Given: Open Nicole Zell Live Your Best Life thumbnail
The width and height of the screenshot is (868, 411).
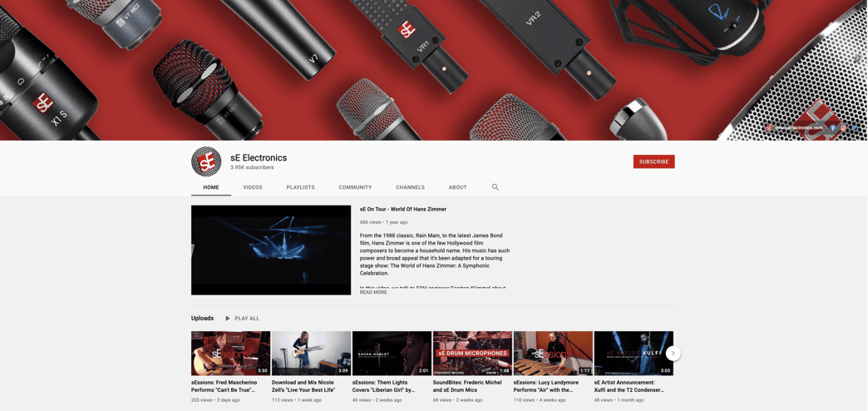Looking at the screenshot, I should pyautogui.click(x=311, y=354).
